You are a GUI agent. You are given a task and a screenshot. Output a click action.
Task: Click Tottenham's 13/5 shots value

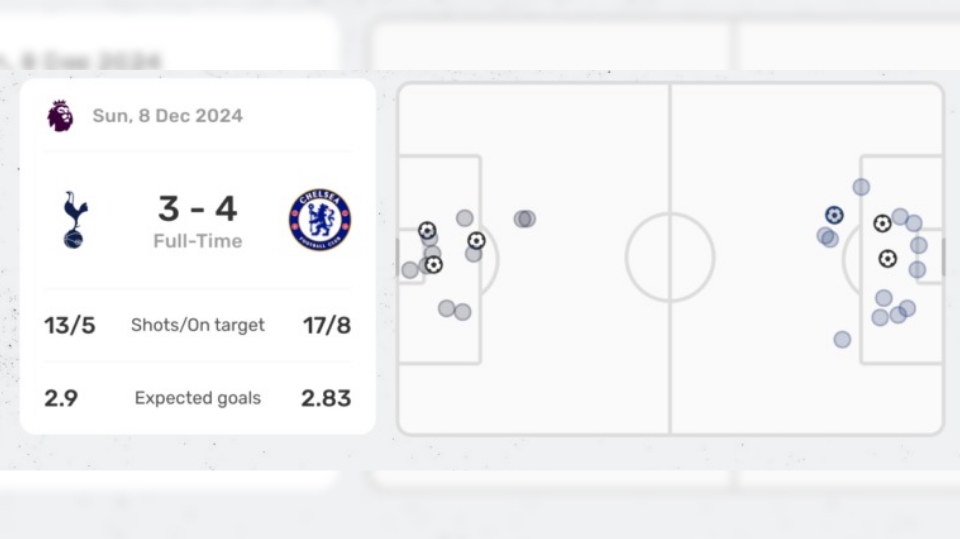70,325
